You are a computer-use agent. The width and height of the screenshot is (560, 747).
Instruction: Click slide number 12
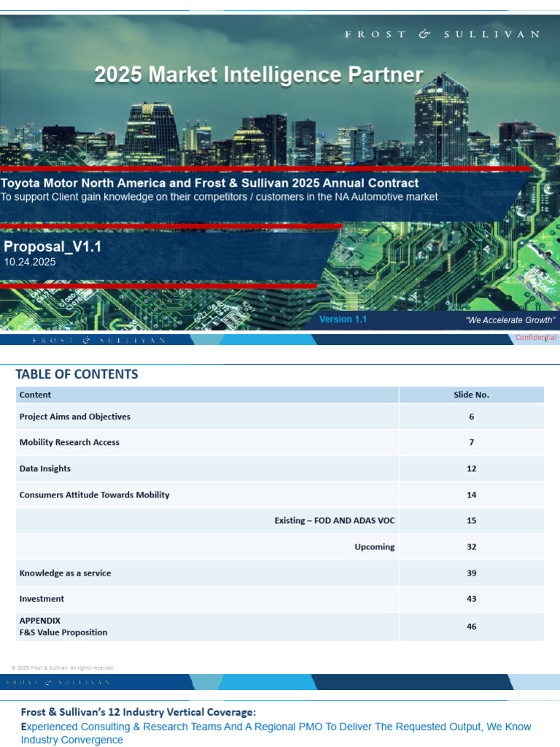click(472, 468)
